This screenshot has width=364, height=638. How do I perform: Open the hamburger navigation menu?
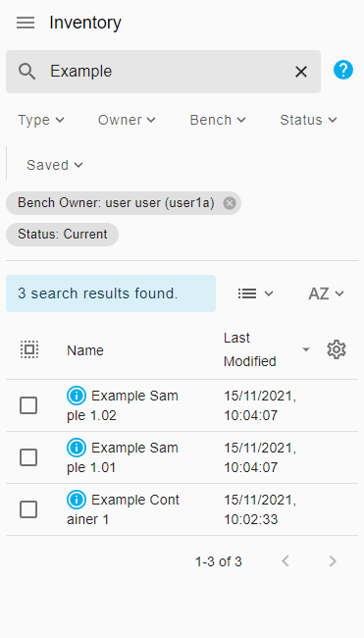[x=26, y=23]
